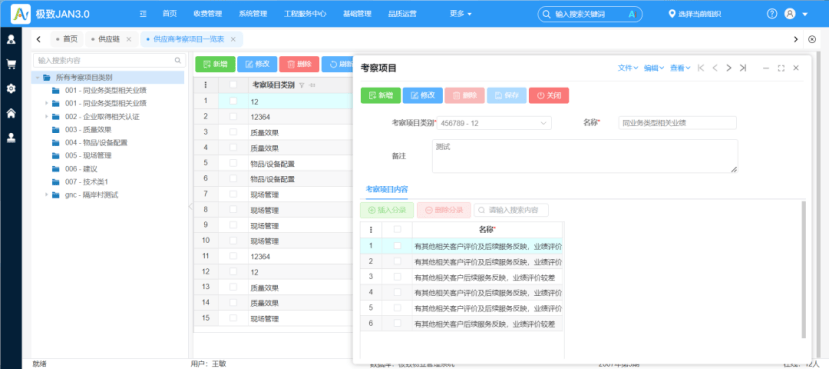
Task: Click the location pin for 选择当前组织
Action: 673,14
